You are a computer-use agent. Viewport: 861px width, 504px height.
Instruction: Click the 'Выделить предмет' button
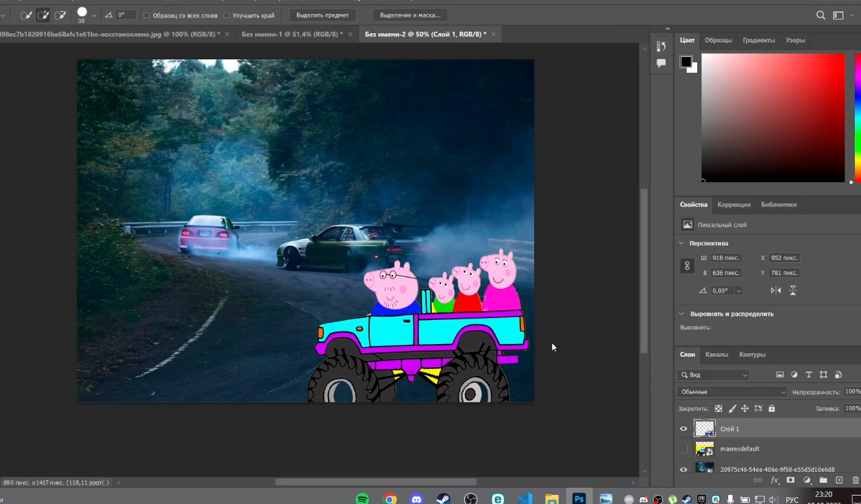pos(323,15)
